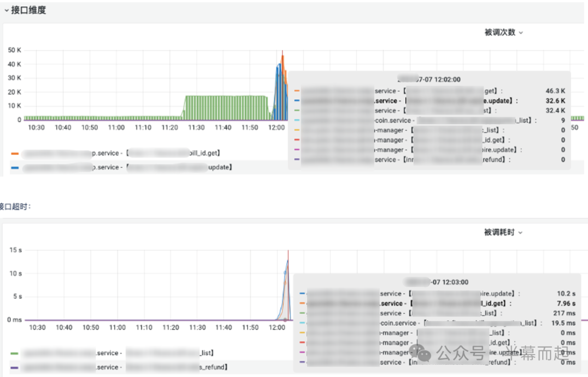Click the 46.3 K value in the tooltip

click(x=555, y=91)
